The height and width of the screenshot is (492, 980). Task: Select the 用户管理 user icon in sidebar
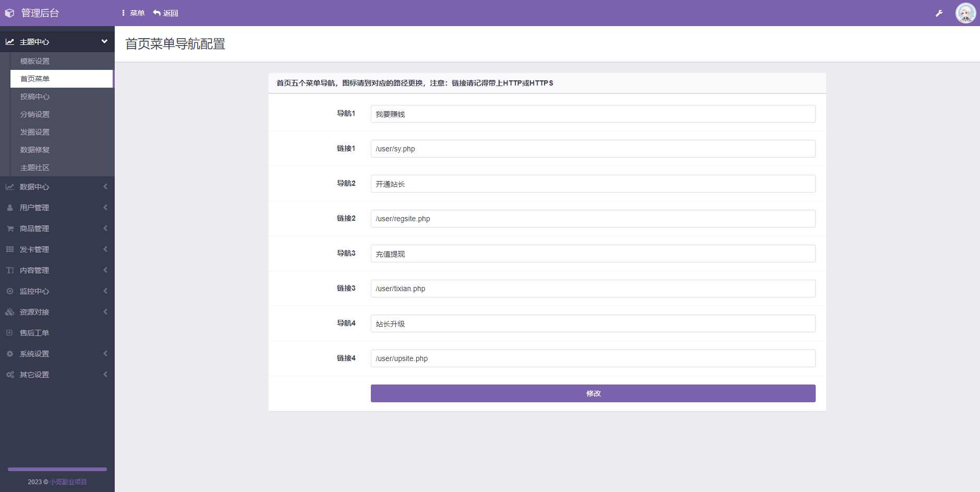[10, 207]
